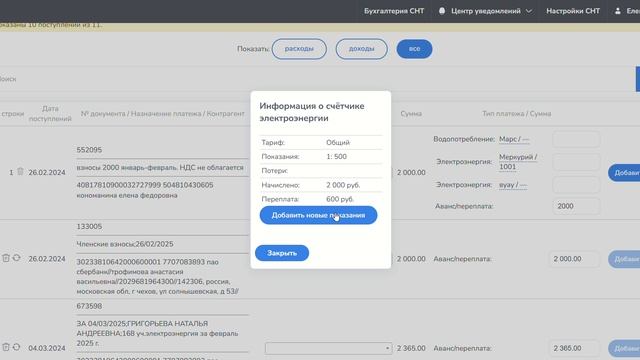Click the user profile icon in header
Screen dimensions: 640x360
pos(618,11)
